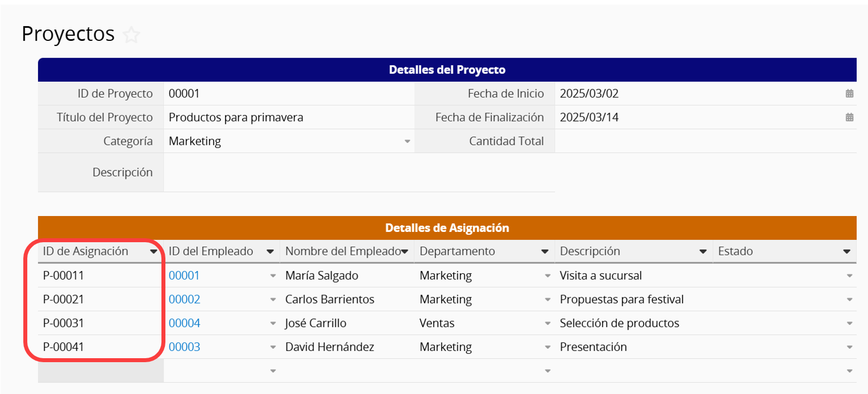Viewport: 868px width, 394px height.
Task: Select the P-00021 assignment cell
Action: point(101,300)
